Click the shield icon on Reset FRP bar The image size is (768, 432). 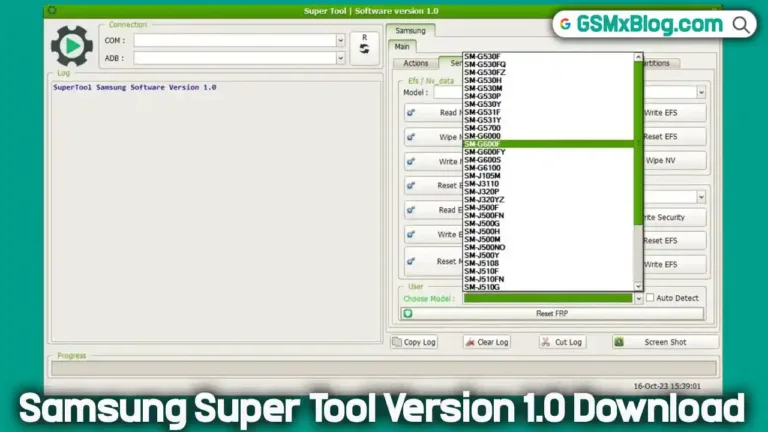[408, 313]
